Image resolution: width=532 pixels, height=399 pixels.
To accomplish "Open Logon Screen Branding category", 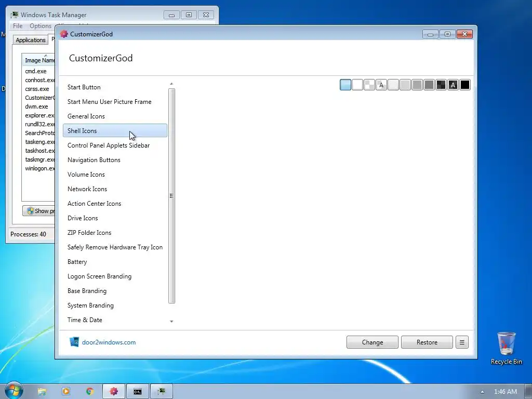I will pos(115,276).
